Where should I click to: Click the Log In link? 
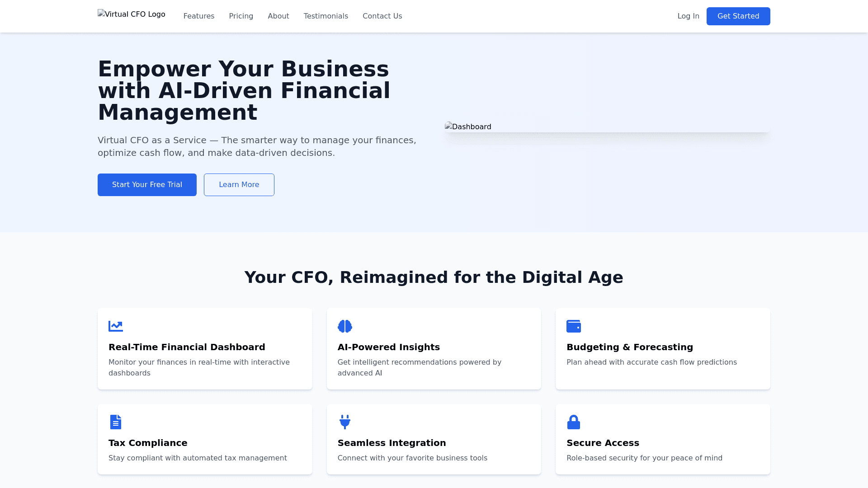click(689, 16)
